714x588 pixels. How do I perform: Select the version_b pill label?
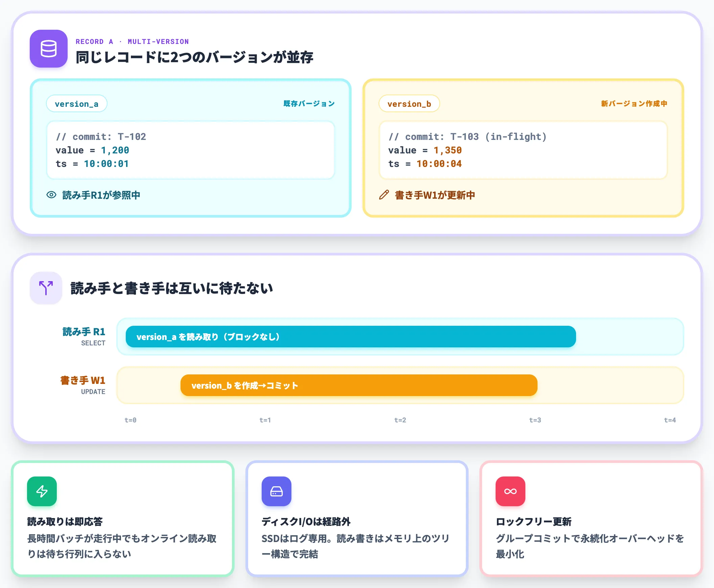[x=409, y=104]
